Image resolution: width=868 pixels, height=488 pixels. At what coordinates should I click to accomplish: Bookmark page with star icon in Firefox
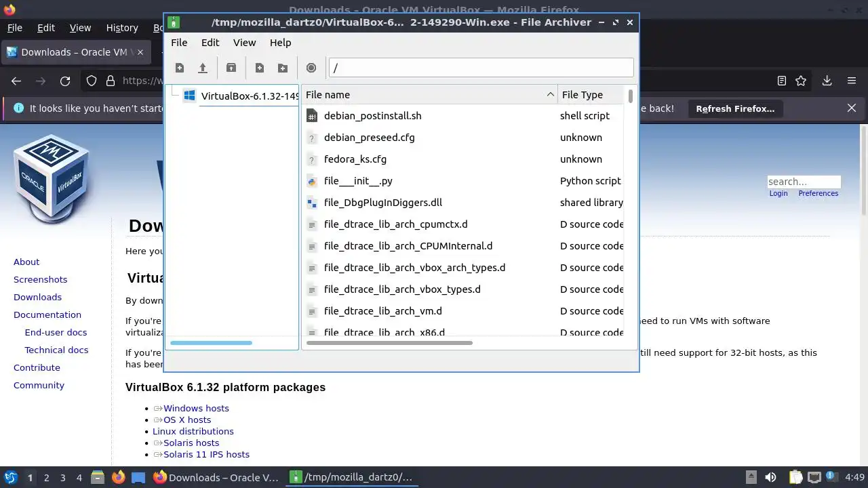coord(801,81)
